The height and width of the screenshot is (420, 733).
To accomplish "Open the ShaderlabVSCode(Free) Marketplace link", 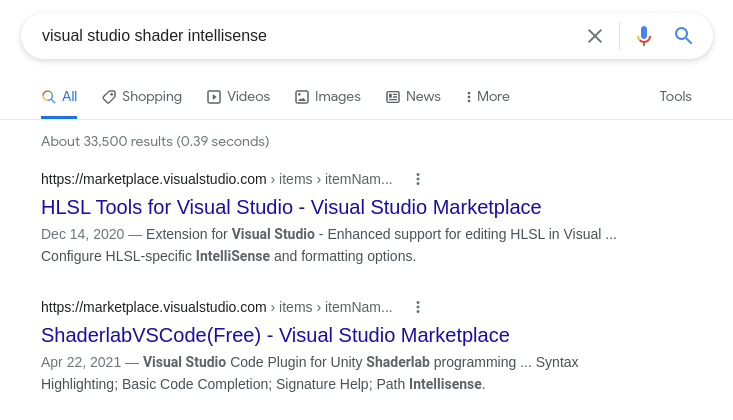I will pos(275,335).
